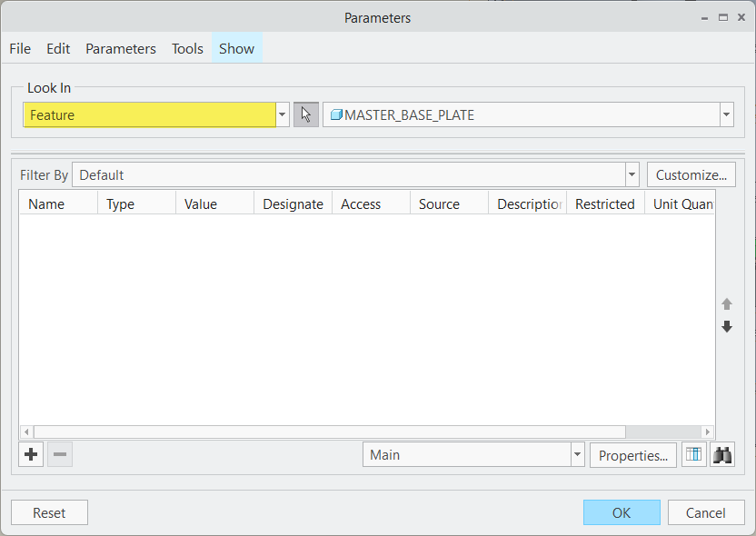Open the Tools menu
Image resolution: width=756 pixels, height=536 pixels.
(187, 48)
